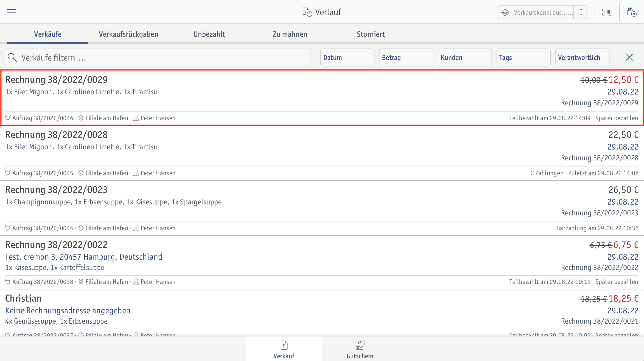
Task: Click user icon beside Peter Hansen, Auftrag 0038
Action: pyautogui.click(x=136, y=281)
